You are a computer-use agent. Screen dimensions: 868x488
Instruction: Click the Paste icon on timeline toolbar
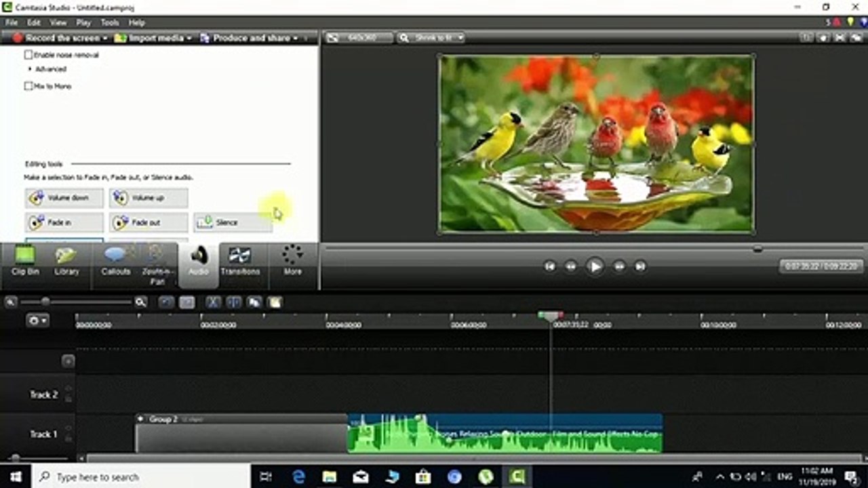275,302
